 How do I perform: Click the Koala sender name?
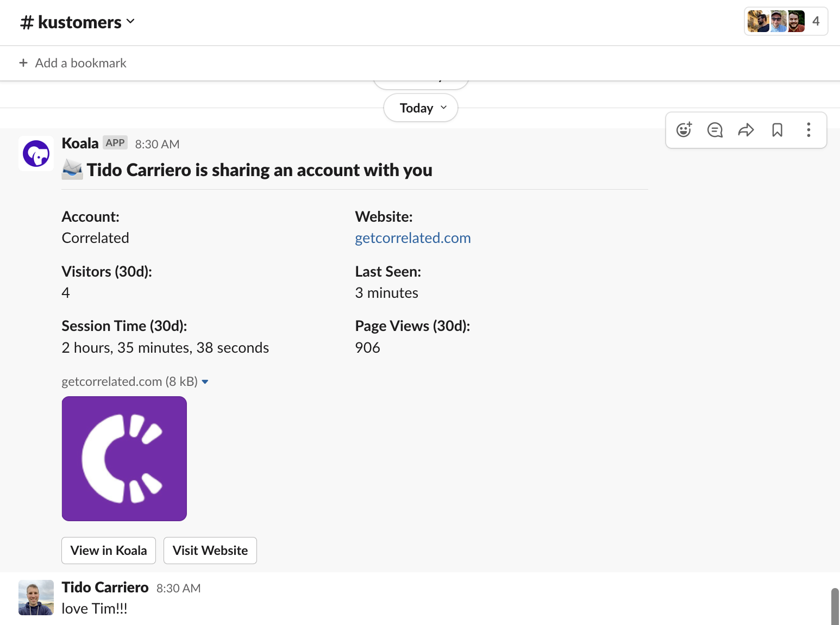(80, 143)
